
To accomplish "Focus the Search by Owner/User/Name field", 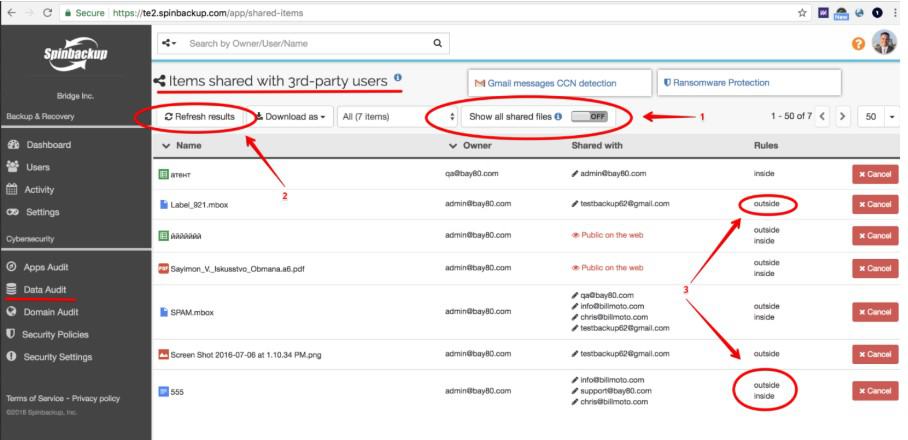I will tap(307, 43).
